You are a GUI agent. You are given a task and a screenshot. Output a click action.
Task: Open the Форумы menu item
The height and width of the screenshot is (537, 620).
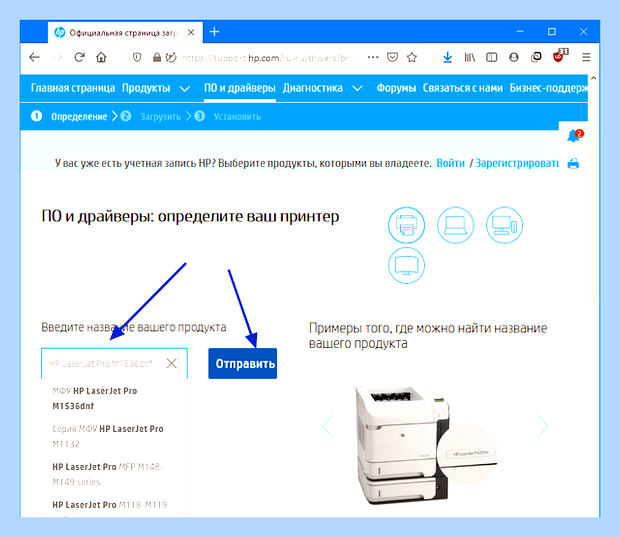click(396, 88)
